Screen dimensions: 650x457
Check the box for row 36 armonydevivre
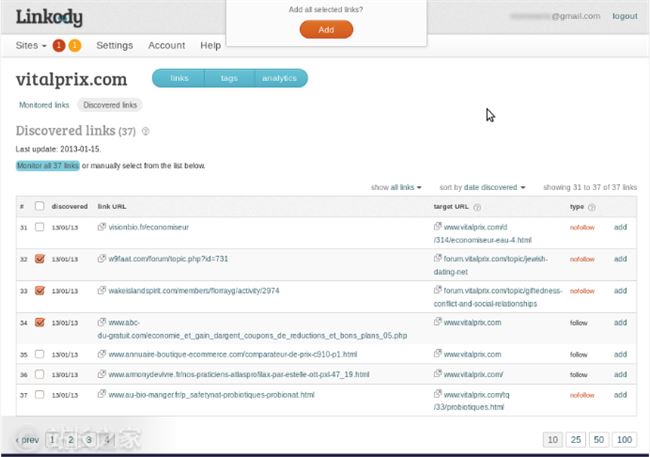click(39, 374)
